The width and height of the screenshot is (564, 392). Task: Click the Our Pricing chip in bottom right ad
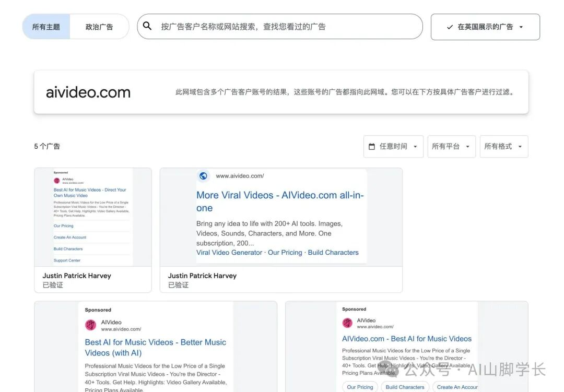coord(360,387)
